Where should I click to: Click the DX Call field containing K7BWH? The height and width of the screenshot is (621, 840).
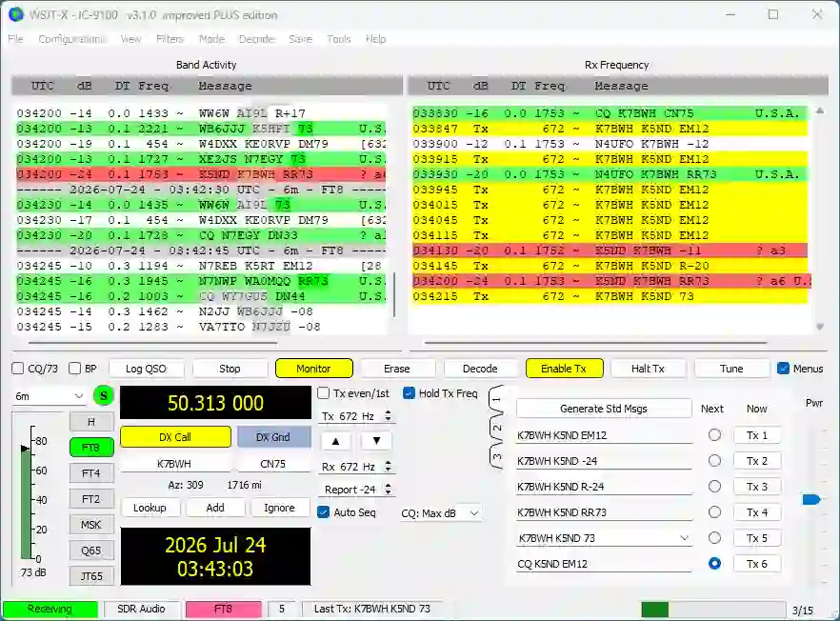(x=174, y=464)
